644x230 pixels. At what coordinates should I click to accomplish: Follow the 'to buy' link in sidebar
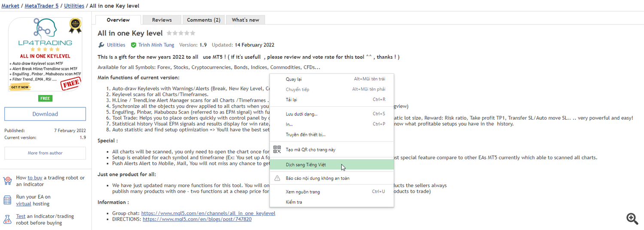35,178
